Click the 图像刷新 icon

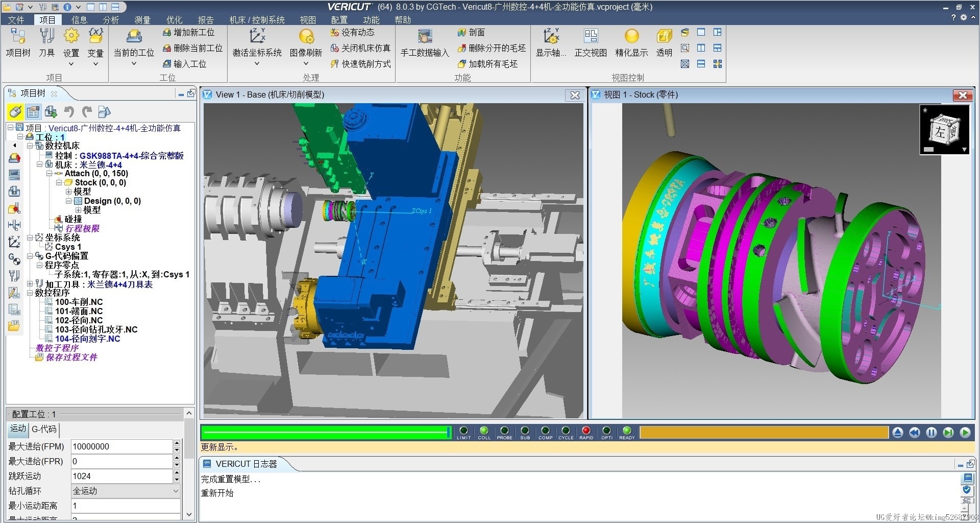pos(306,42)
